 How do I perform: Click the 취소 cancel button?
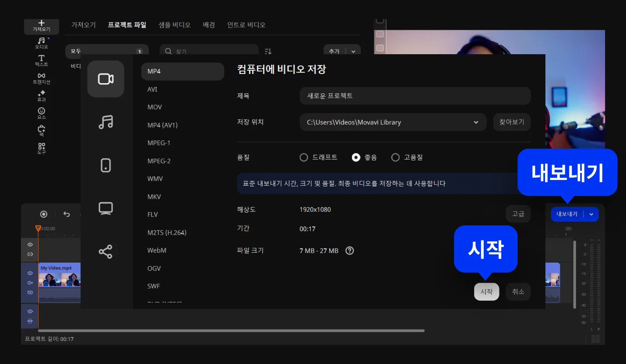tap(518, 292)
